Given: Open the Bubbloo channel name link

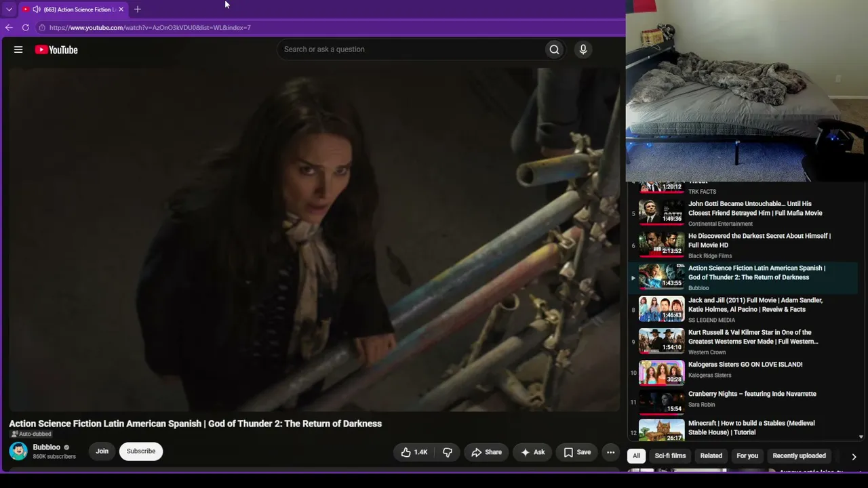Looking at the screenshot, I should [47, 447].
